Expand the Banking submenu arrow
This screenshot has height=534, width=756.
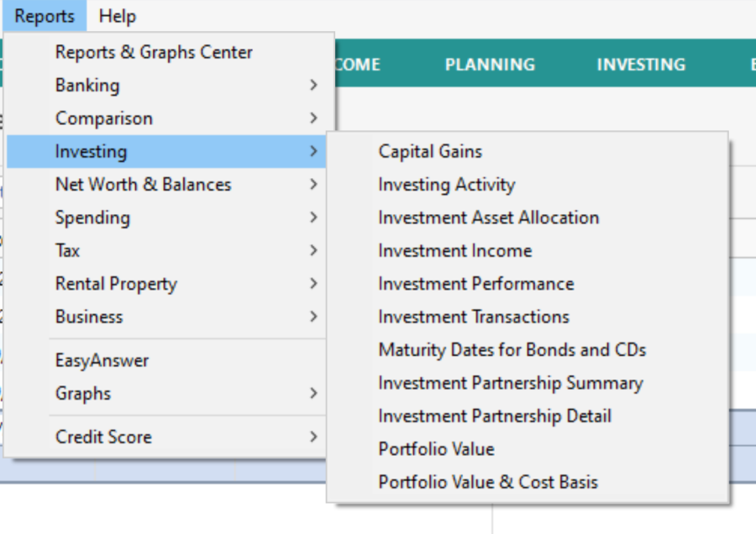[x=313, y=86]
